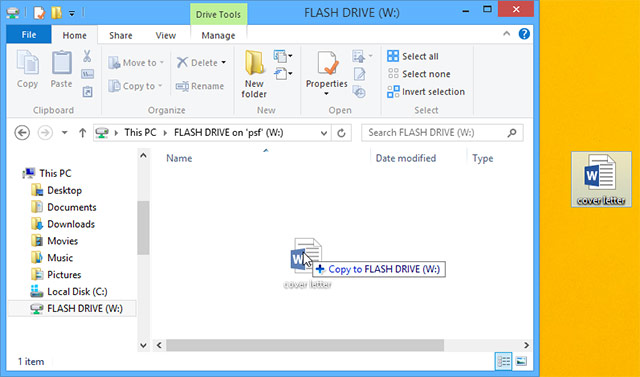Click the Copy path icon
This screenshot has height=377, width=640.
pos(87,74)
